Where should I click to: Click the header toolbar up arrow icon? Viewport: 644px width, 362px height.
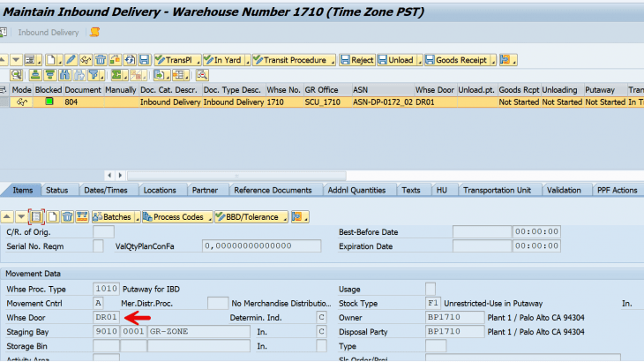click(3, 60)
